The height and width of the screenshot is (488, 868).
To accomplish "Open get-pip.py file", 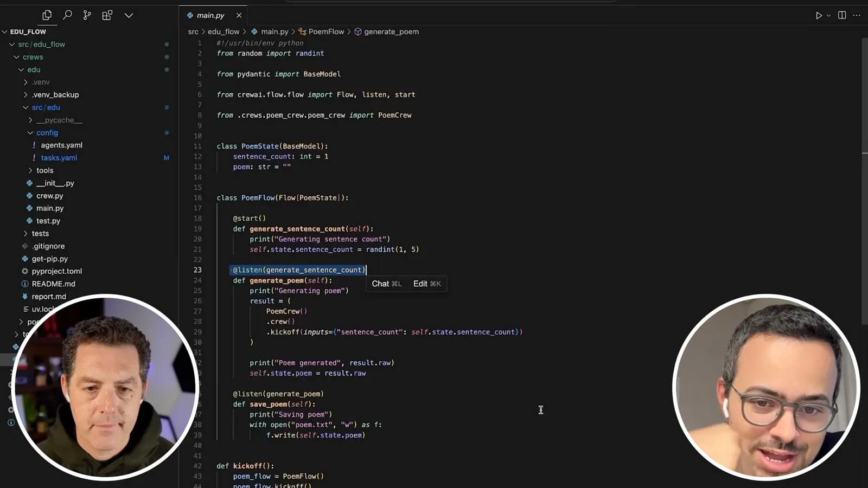I will 49,259.
